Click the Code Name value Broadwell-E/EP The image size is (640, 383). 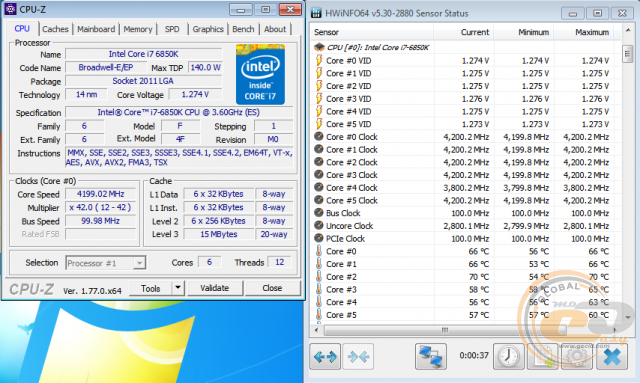105,67
